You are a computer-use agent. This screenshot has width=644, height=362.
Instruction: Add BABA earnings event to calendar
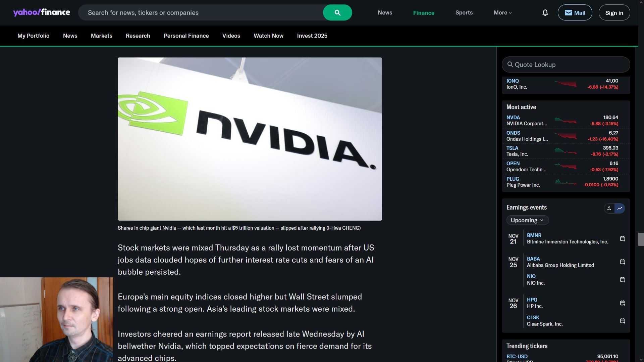pyautogui.click(x=623, y=262)
